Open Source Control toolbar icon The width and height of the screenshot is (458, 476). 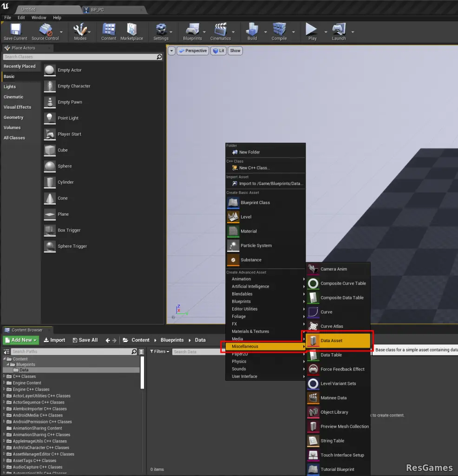pyautogui.click(x=45, y=32)
